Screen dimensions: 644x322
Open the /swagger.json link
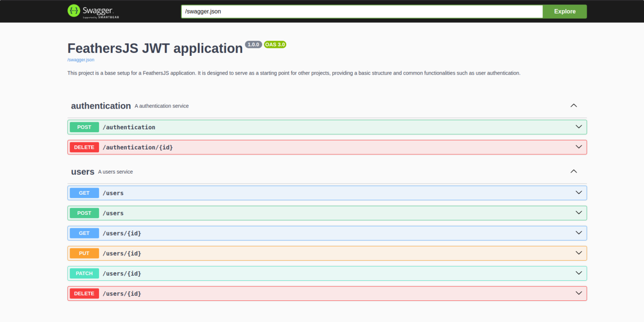(80, 59)
